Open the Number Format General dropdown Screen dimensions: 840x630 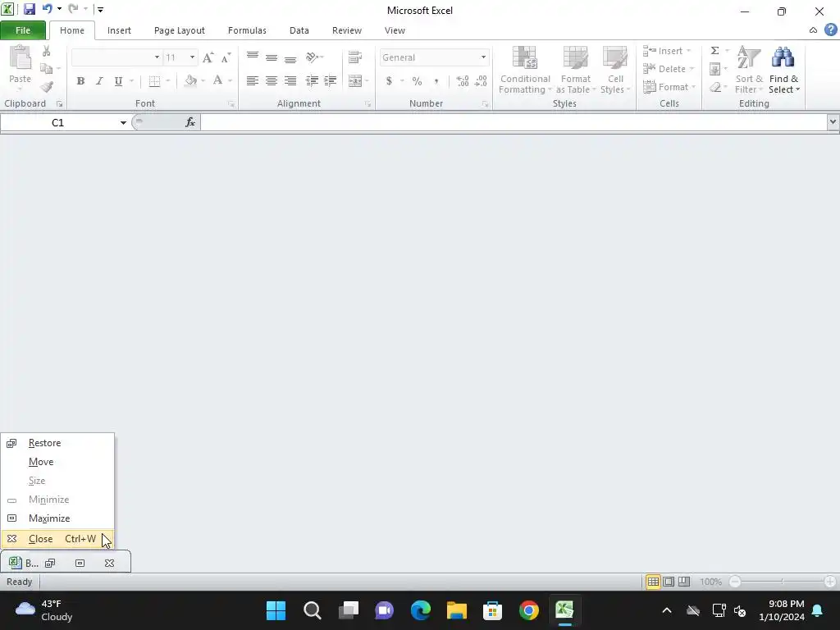pos(483,57)
